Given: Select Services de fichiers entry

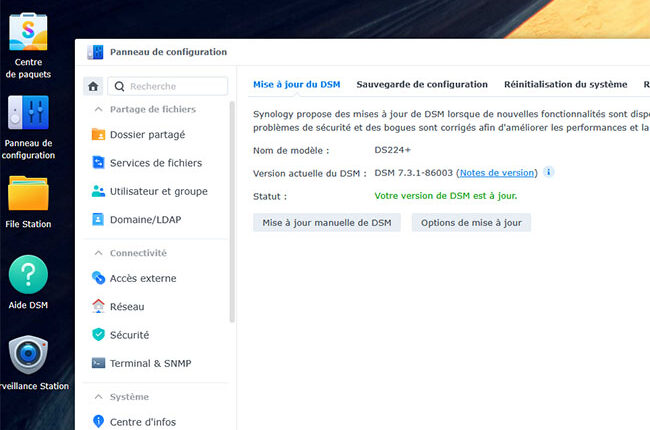Looking at the screenshot, I should click(x=156, y=163).
